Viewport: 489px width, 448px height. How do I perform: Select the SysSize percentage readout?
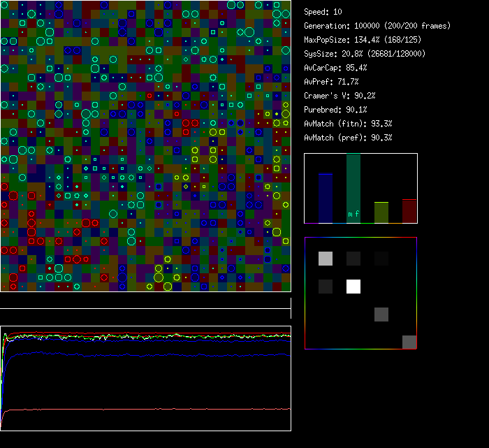click(x=364, y=54)
